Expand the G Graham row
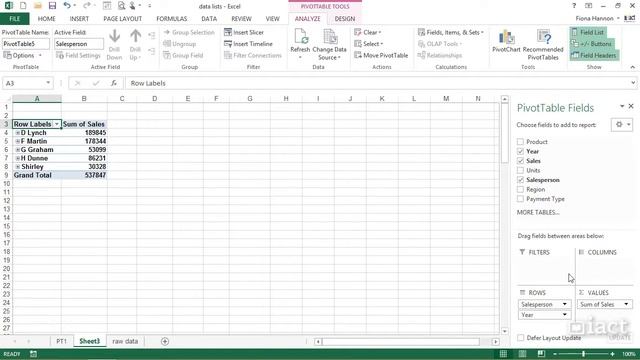 pos(18,150)
